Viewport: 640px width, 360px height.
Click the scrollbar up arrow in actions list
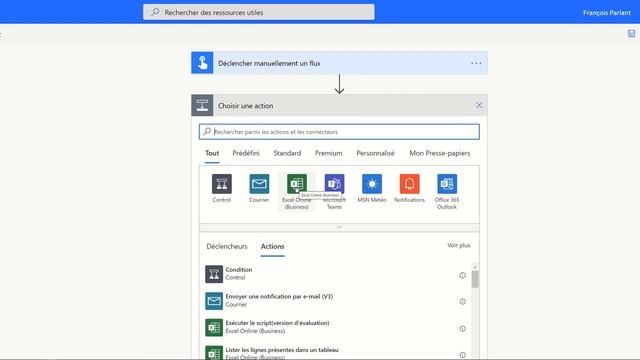(475, 267)
